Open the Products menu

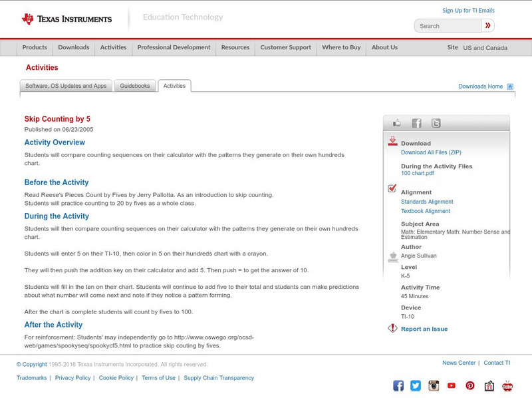tap(35, 47)
